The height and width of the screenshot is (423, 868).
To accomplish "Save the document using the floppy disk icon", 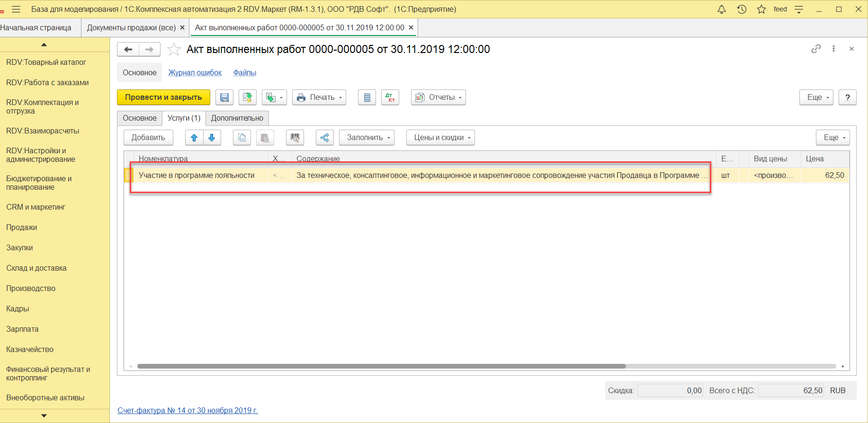I will click(224, 97).
